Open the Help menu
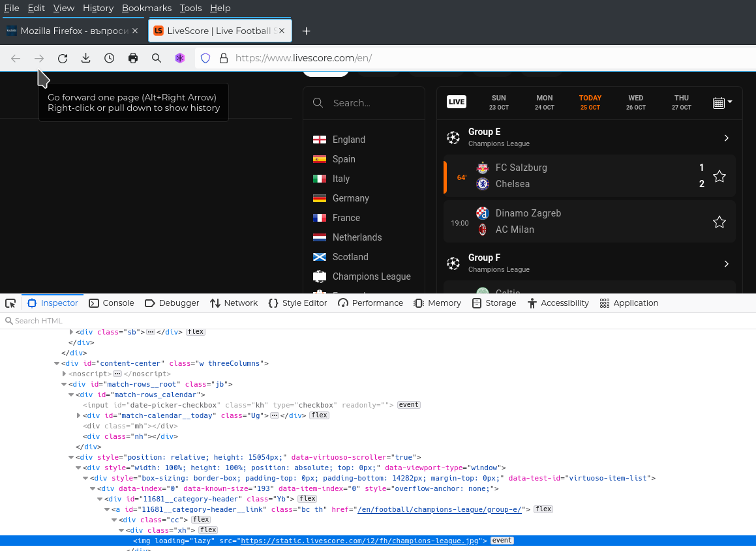This screenshot has height=551, width=756. click(220, 8)
